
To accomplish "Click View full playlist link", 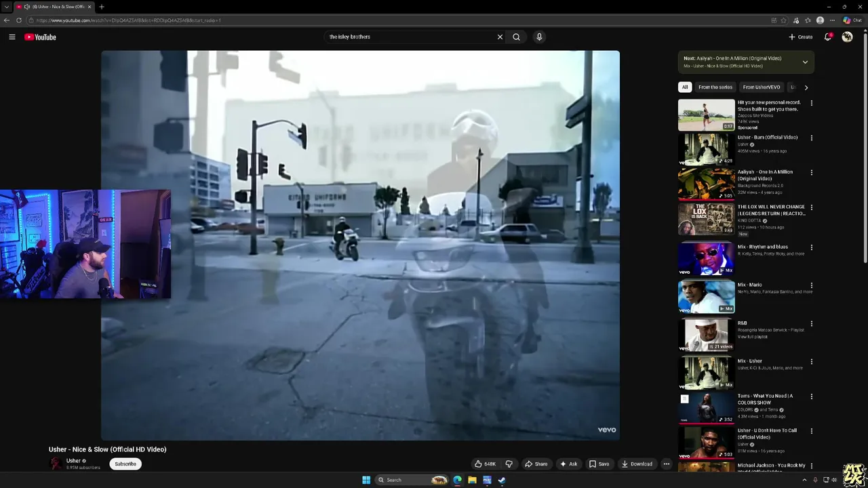I will (x=752, y=337).
